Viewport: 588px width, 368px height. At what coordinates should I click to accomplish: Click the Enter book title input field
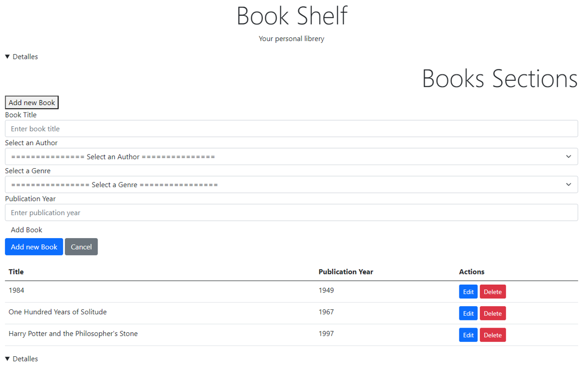click(291, 128)
